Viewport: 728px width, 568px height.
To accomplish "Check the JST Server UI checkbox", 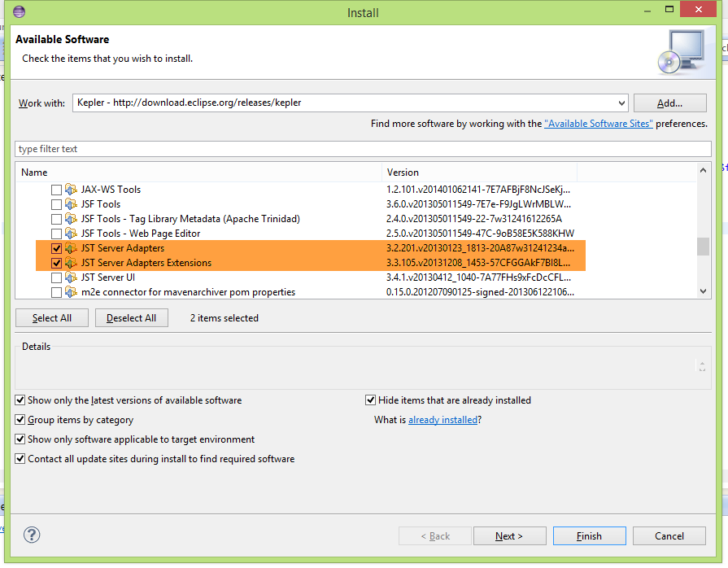I will click(56, 277).
